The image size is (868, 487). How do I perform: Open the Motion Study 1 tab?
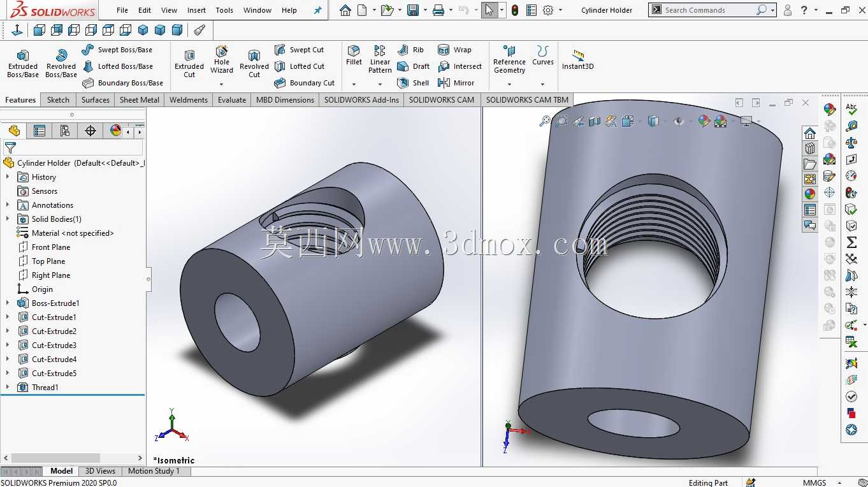click(x=154, y=471)
